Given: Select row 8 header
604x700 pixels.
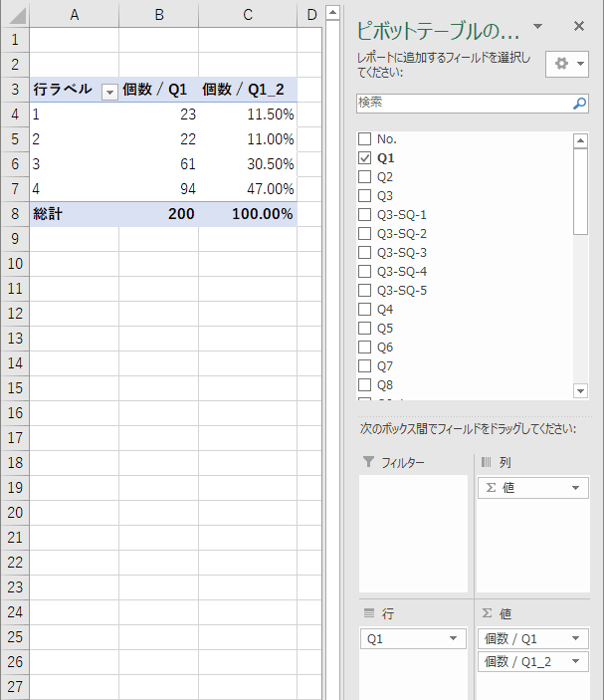Looking at the screenshot, I should [x=14, y=214].
